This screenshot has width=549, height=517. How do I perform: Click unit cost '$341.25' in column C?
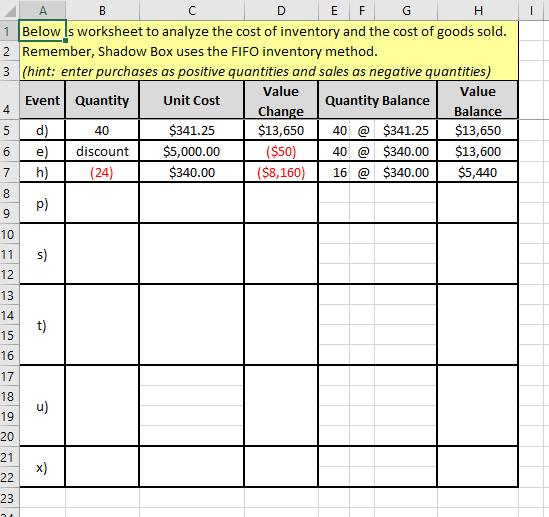[x=192, y=130]
